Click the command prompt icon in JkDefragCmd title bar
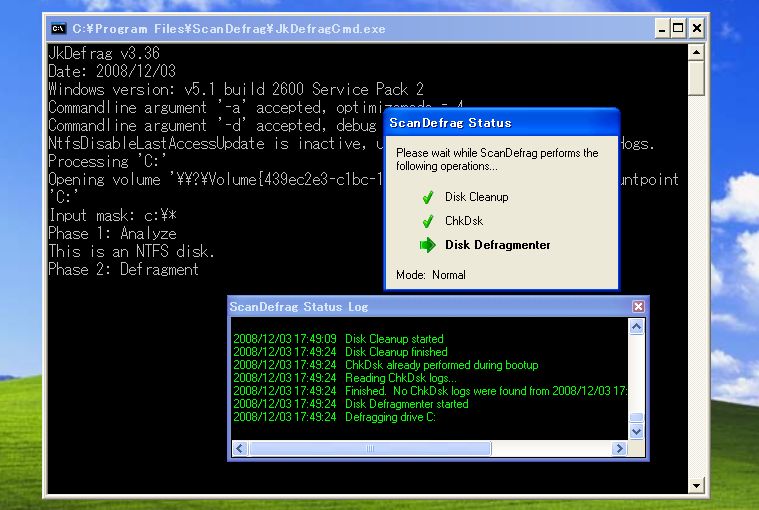 coord(59,29)
